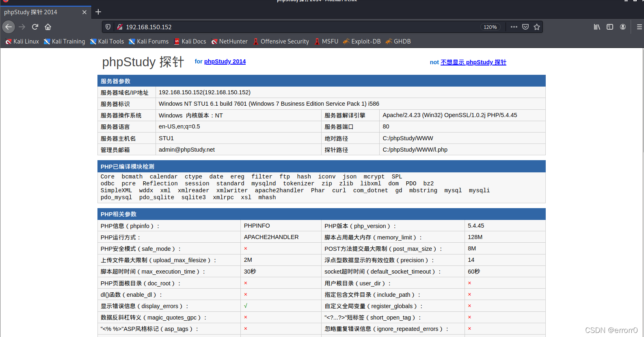Image resolution: width=644 pixels, height=337 pixels.
Task: Open the Kali Forums bookmark
Action: [x=149, y=41]
